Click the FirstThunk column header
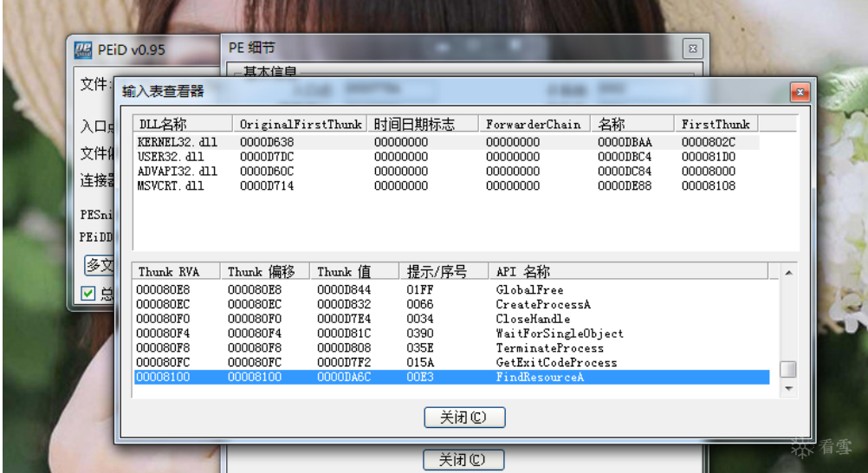Image resolution: width=868 pixels, height=473 pixels. point(716,124)
